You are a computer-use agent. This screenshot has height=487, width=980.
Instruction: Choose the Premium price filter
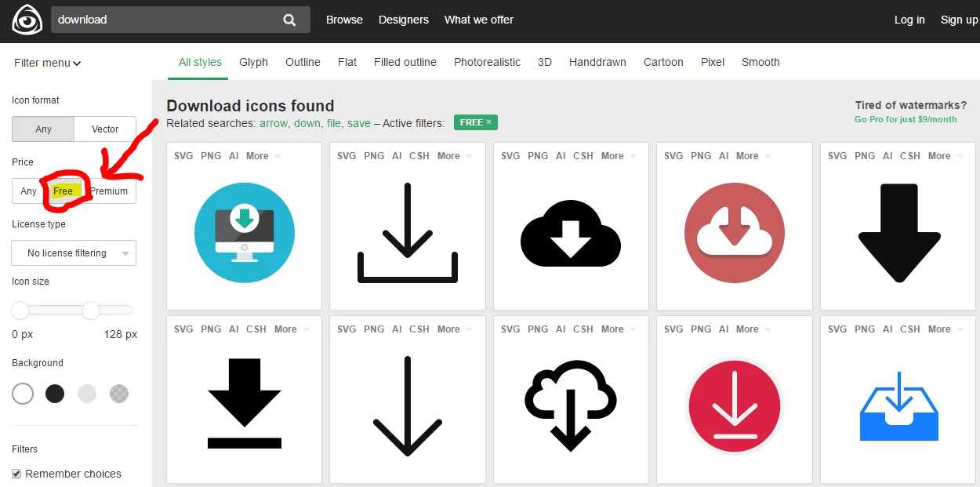pos(109,191)
